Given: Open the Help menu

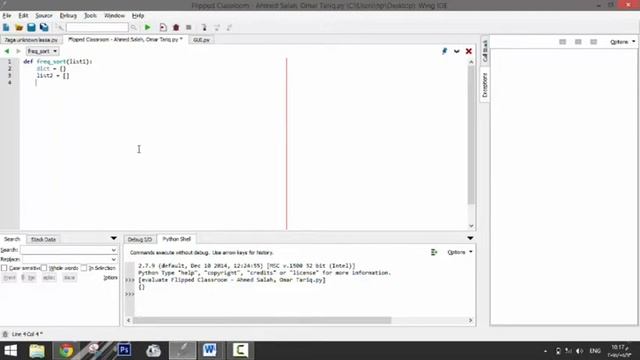Looking at the screenshot, I should pos(138,16).
